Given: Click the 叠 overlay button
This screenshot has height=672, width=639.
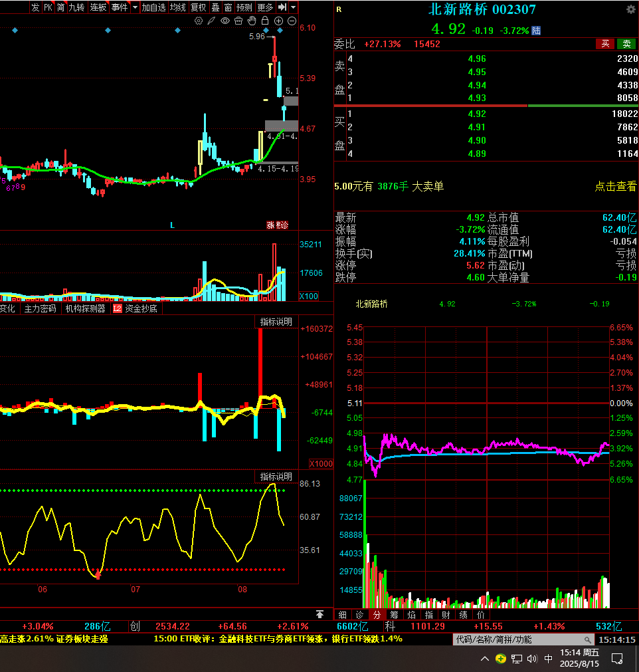Looking at the screenshot, I should (x=215, y=7).
